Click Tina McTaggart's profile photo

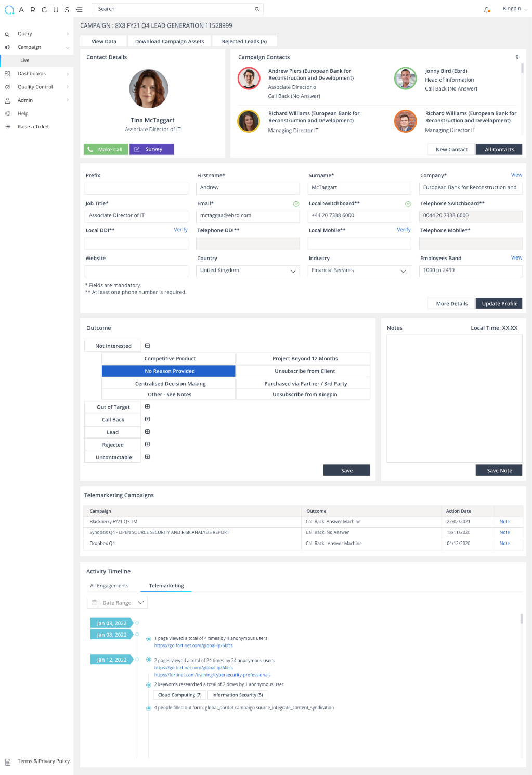149,89
